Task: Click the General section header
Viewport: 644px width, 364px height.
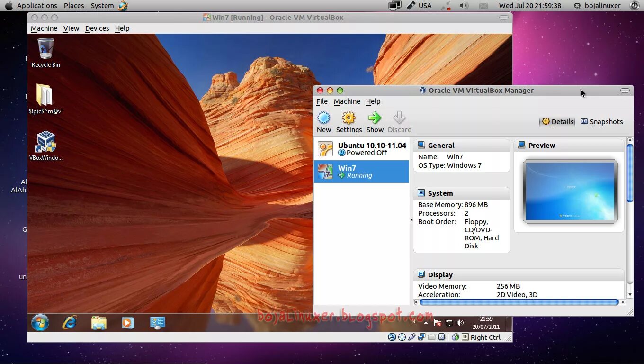Action: [x=462, y=145]
